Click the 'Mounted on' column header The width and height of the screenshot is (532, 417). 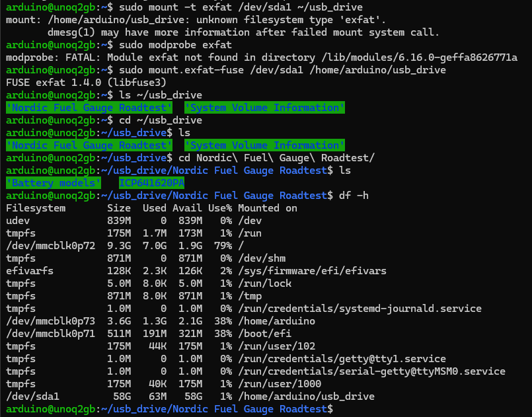point(268,208)
